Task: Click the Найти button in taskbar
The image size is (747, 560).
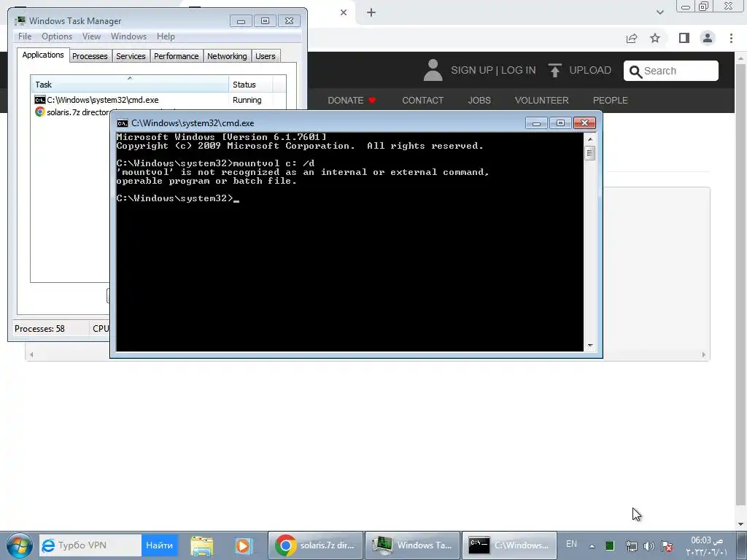Action: tap(159, 545)
